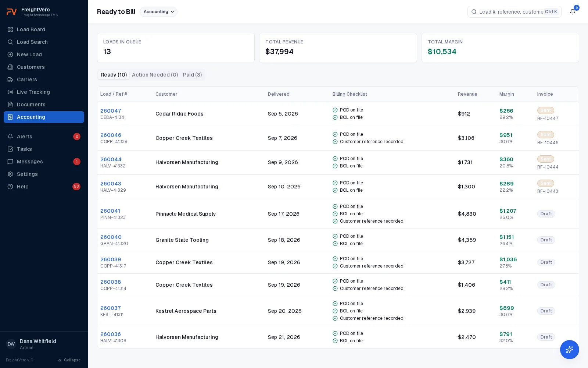
Task: Open the AI assistant sparkle button
Action: point(570,350)
